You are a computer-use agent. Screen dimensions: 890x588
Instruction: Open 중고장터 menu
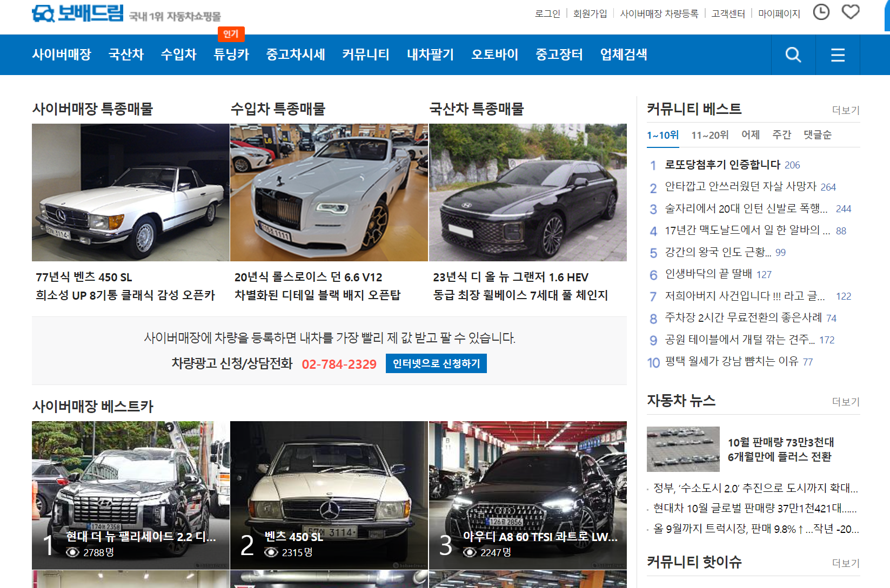point(559,55)
